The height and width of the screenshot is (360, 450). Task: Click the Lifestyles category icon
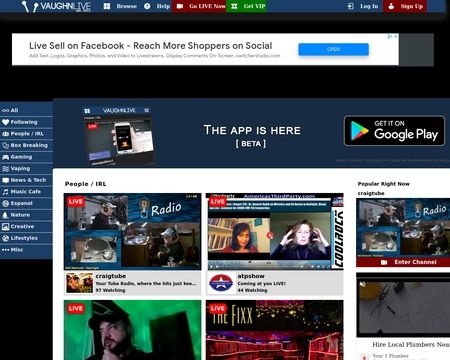[5, 238]
